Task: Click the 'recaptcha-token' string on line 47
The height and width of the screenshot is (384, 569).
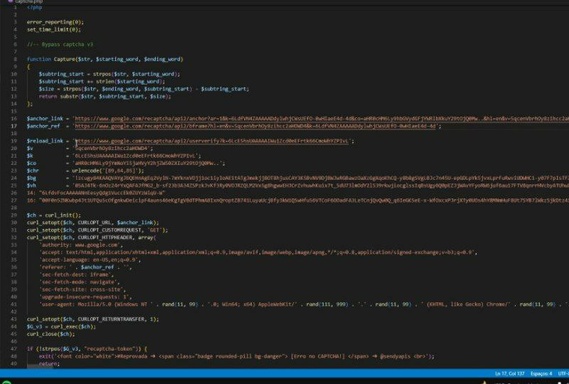Action: (112, 349)
